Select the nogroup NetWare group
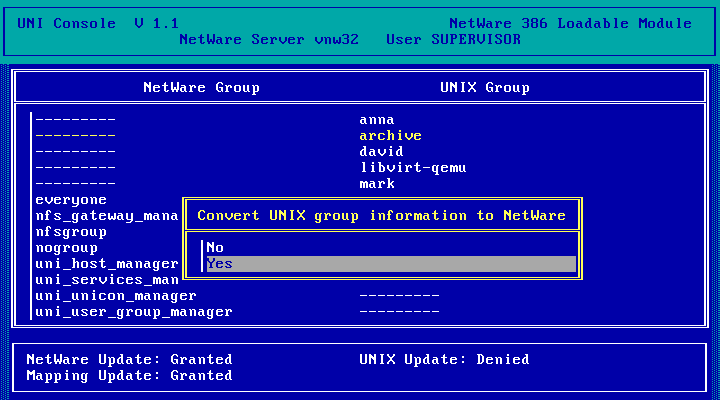The image size is (720, 400). pos(67,248)
